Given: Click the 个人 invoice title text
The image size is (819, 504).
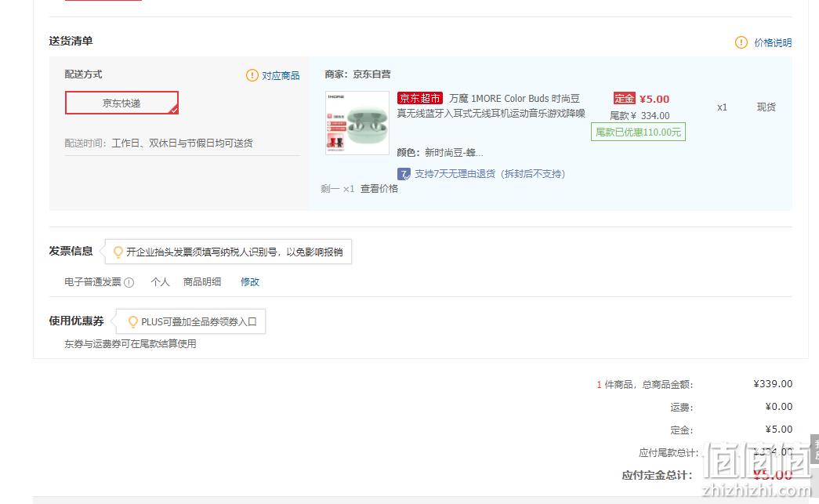Looking at the screenshot, I should [x=160, y=282].
